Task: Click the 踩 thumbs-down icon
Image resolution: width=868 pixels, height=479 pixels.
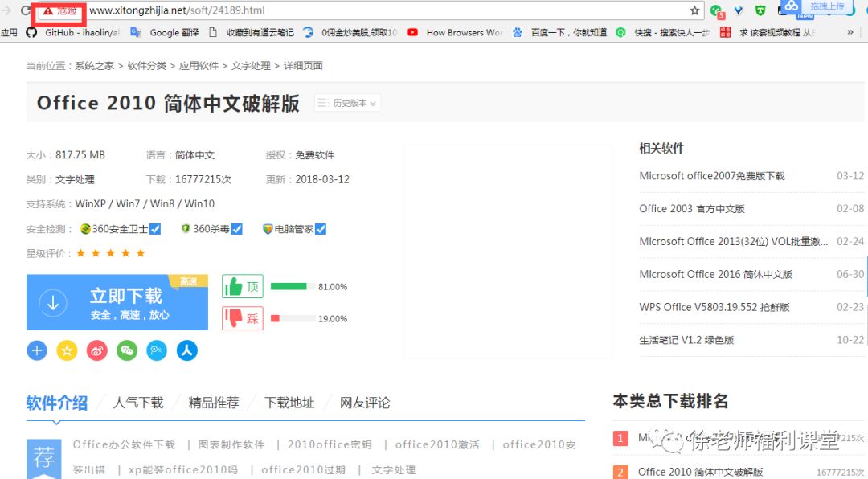Action: [242, 318]
